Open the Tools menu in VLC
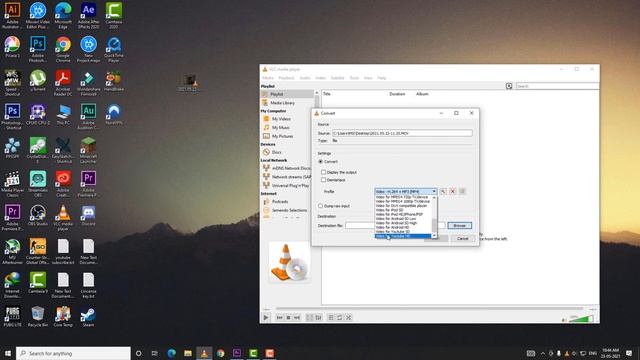The image size is (640, 360). coord(354,78)
